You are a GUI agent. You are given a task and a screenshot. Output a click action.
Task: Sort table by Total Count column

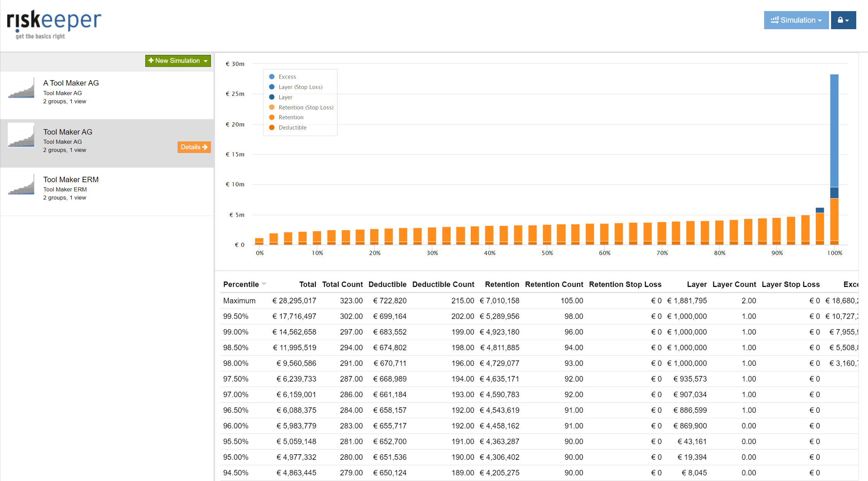[342, 285]
